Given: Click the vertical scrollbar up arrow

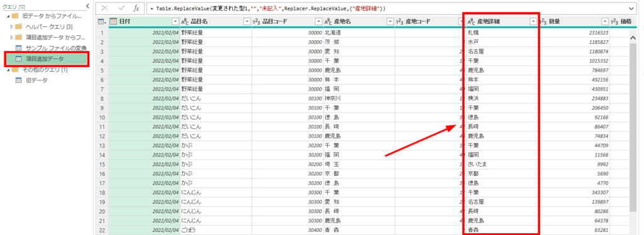Looking at the screenshot, I should (633, 37).
